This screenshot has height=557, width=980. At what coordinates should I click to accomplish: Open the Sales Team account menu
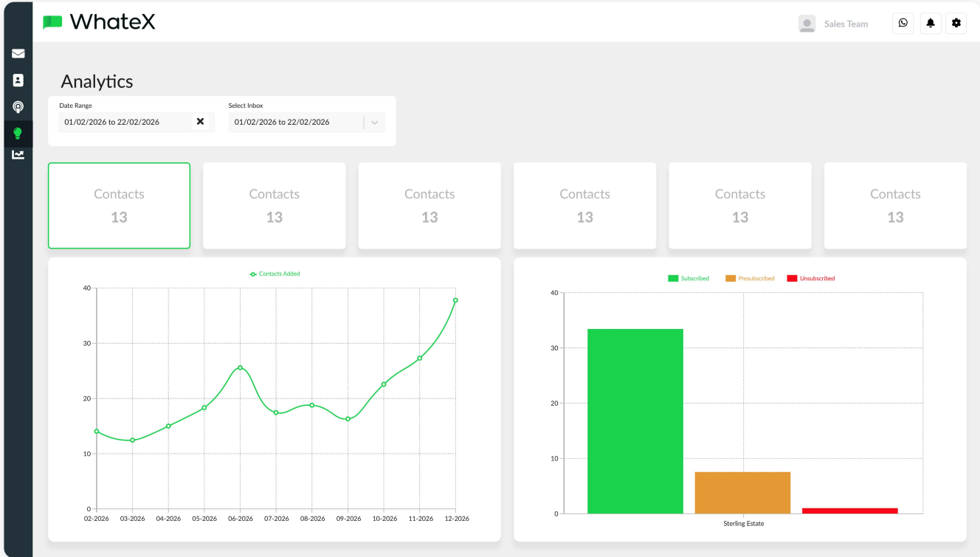click(x=846, y=24)
